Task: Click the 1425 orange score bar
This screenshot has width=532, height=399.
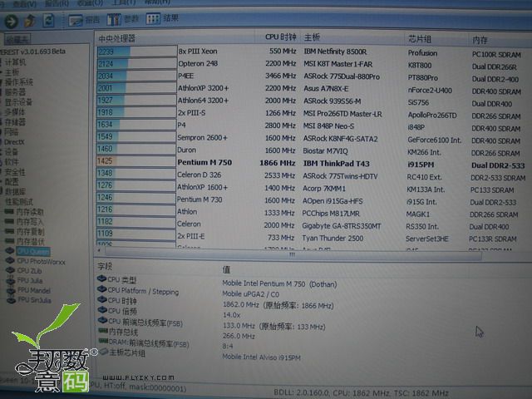Action: [x=136, y=160]
